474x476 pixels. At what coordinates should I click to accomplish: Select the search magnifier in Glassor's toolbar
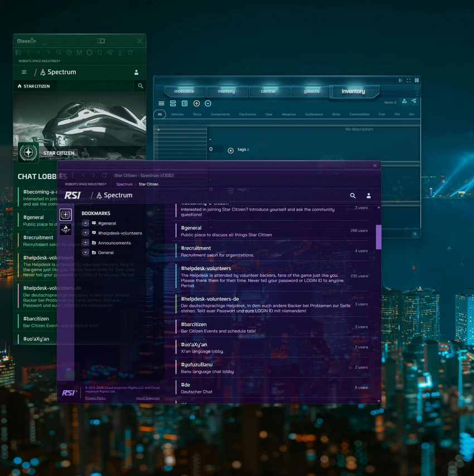tap(58, 52)
